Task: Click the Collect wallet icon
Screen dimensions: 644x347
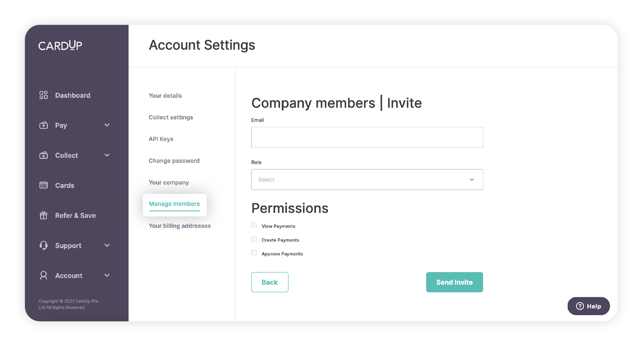Action: pyautogui.click(x=43, y=155)
